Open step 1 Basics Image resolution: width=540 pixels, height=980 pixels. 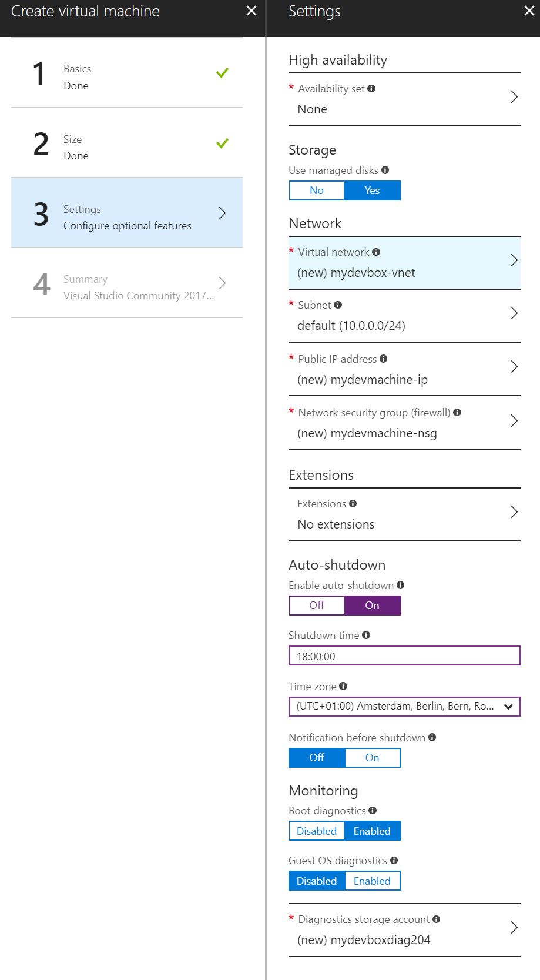(127, 73)
